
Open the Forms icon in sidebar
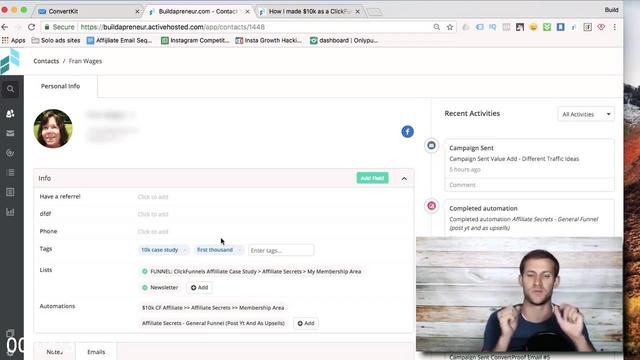[x=10, y=192]
